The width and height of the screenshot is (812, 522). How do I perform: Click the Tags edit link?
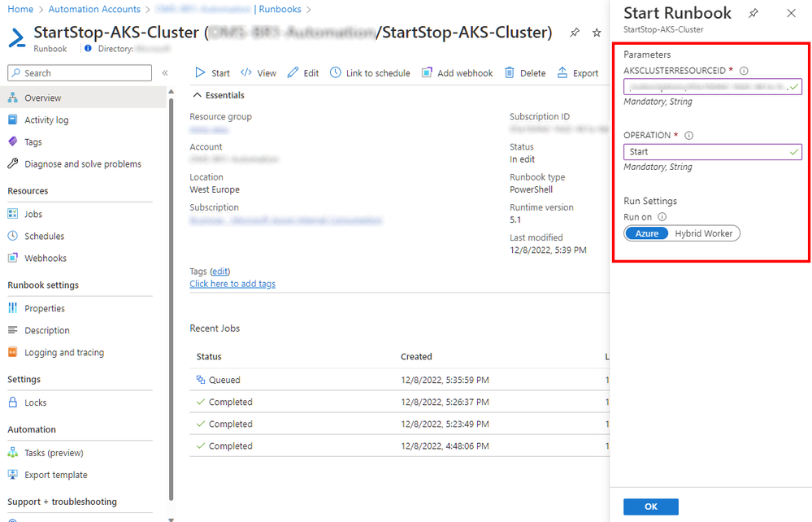pyautogui.click(x=219, y=272)
